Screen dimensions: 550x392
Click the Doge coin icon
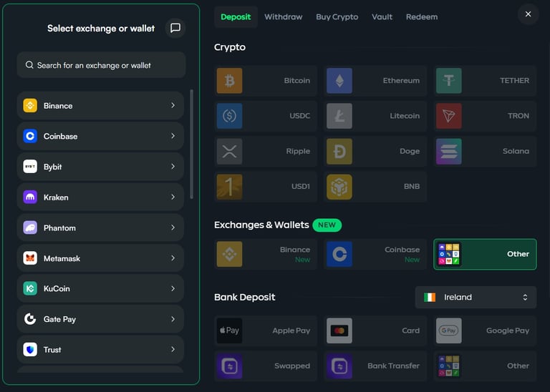click(x=339, y=152)
